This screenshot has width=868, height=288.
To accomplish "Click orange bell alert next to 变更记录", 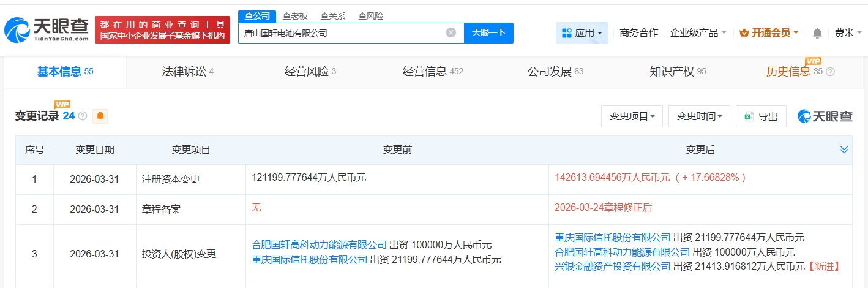I will pos(100,116).
